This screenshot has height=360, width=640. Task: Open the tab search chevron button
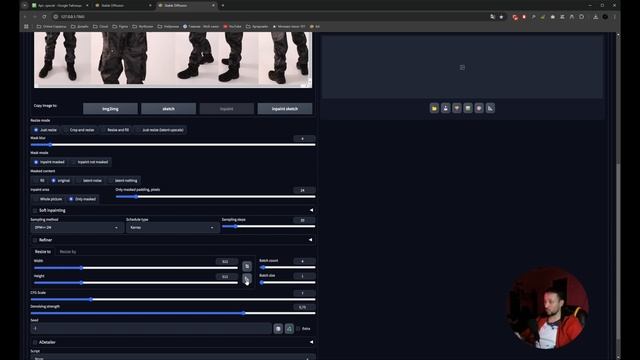24,5
